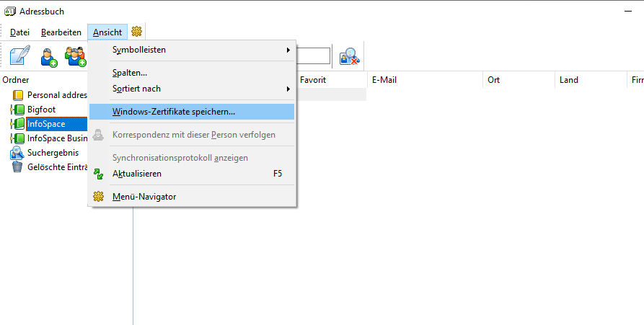
Task: Expand the InfoSpace Business tree node
Action: pos(12,138)
